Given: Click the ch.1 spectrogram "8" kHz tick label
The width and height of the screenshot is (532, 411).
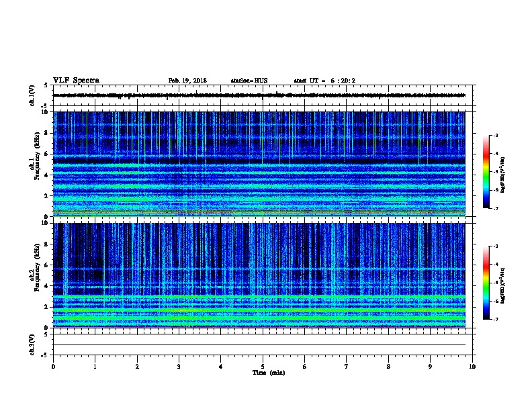Looking at the screenshot, I should pos(46,133).
